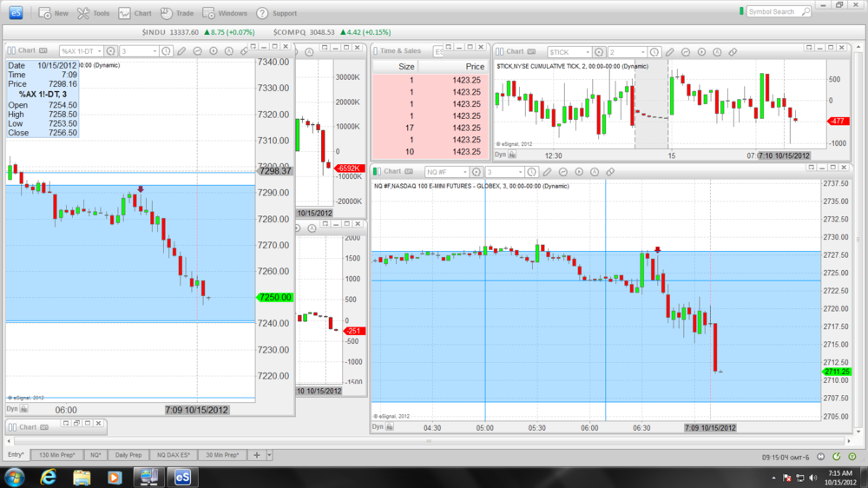The width and height of the screenshot is (868, 488).
Task: Click the Symbol Search field
Action: pyautogui.click(x=779, y=11)
